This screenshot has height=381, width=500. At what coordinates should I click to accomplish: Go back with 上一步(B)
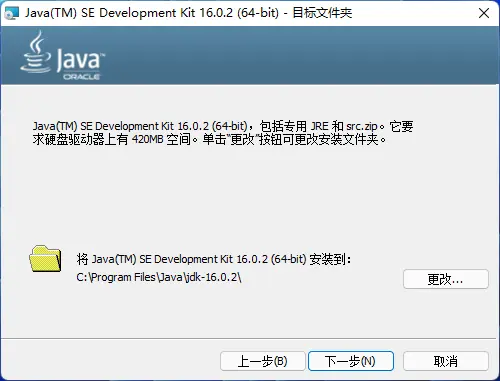click(x=263, y=361)
